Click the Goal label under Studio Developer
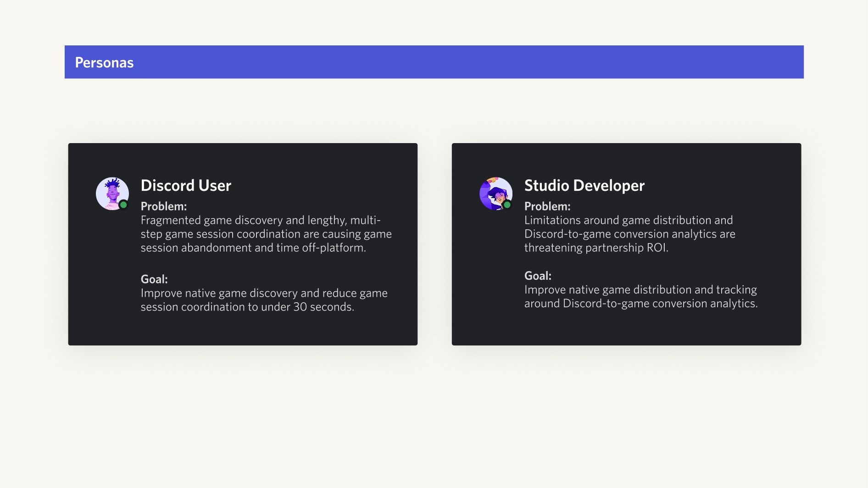Screen dimensions: 868x488 pyautogui.click(x=538, y=276)
